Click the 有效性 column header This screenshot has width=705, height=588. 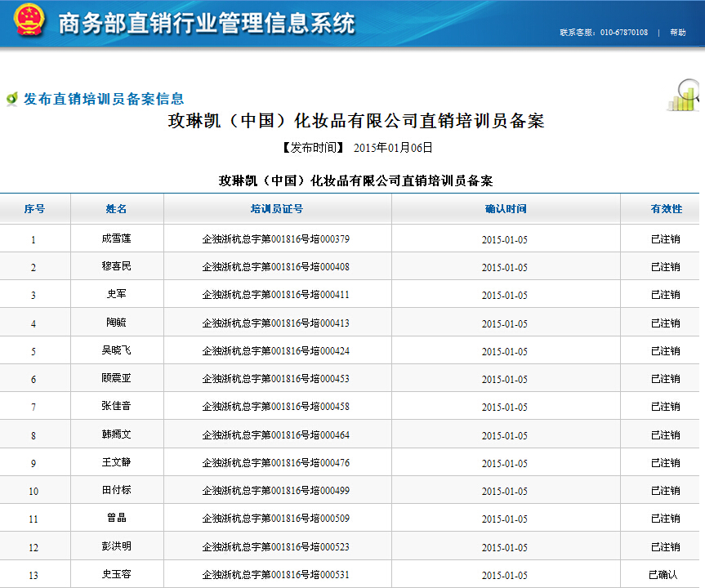pyautogui.click(x=667, y=208)
